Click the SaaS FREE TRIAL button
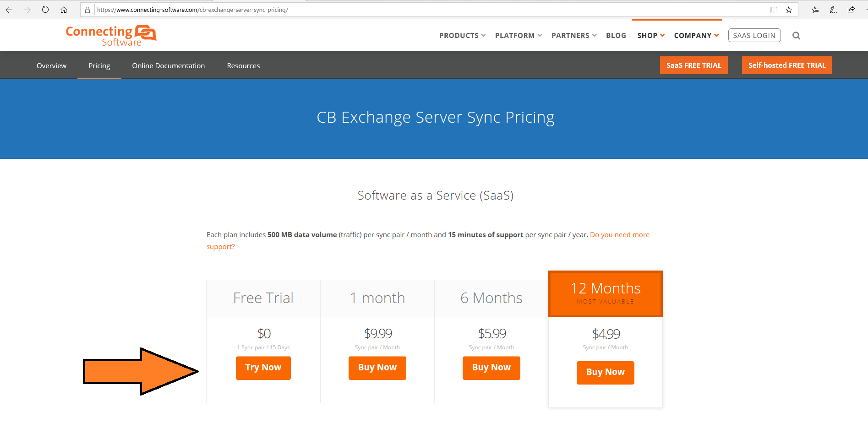868x423 pixels. 693,65
